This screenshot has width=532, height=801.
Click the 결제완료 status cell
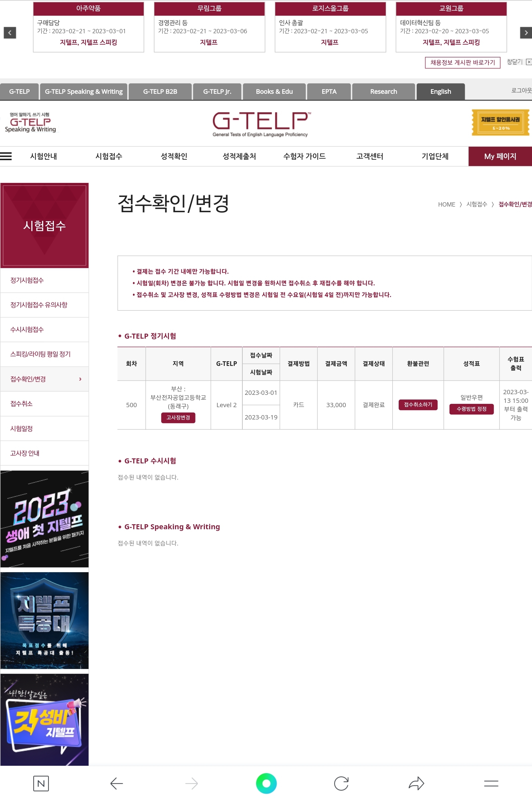point(373,405)
